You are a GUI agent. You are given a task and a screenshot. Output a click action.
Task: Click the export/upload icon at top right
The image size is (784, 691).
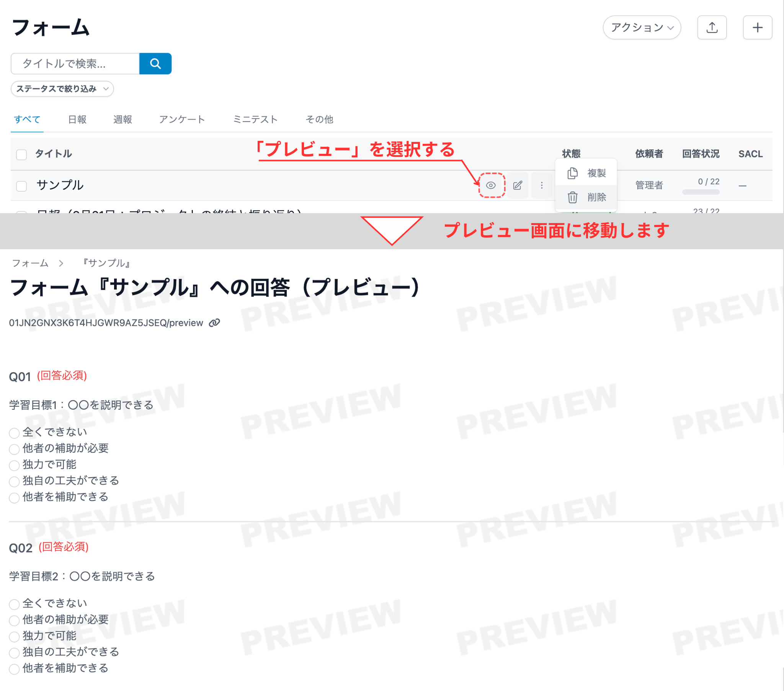712,27
